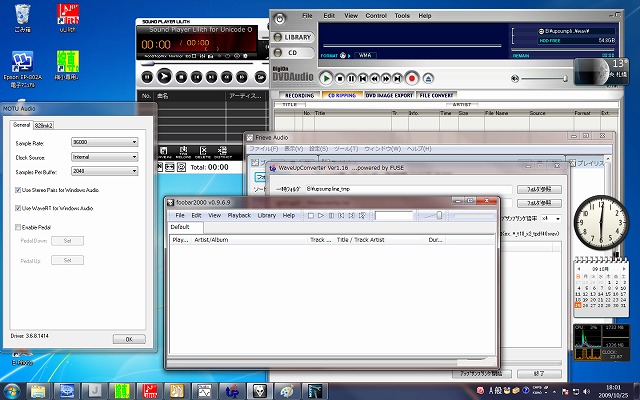Open the ツール(T) menu in Frieve Audio
Image resolution: width=640 pixels, height=400 pixels.
click(346, 149)
